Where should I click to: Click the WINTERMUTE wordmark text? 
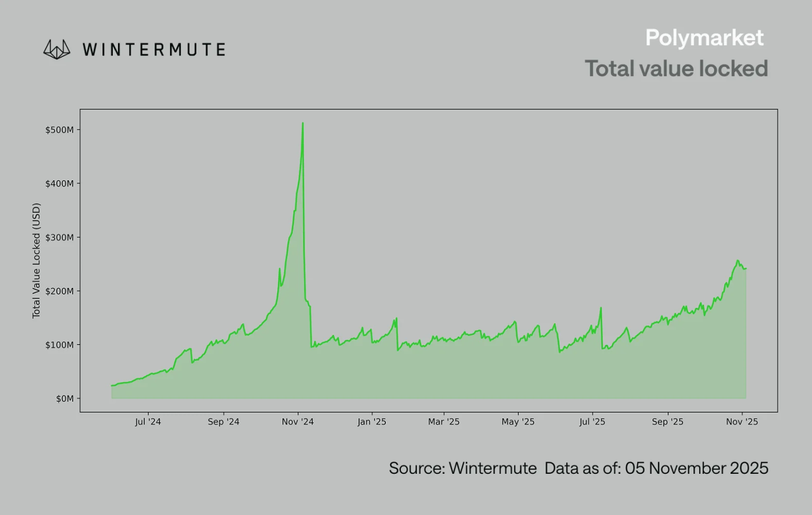click(154, 50)
